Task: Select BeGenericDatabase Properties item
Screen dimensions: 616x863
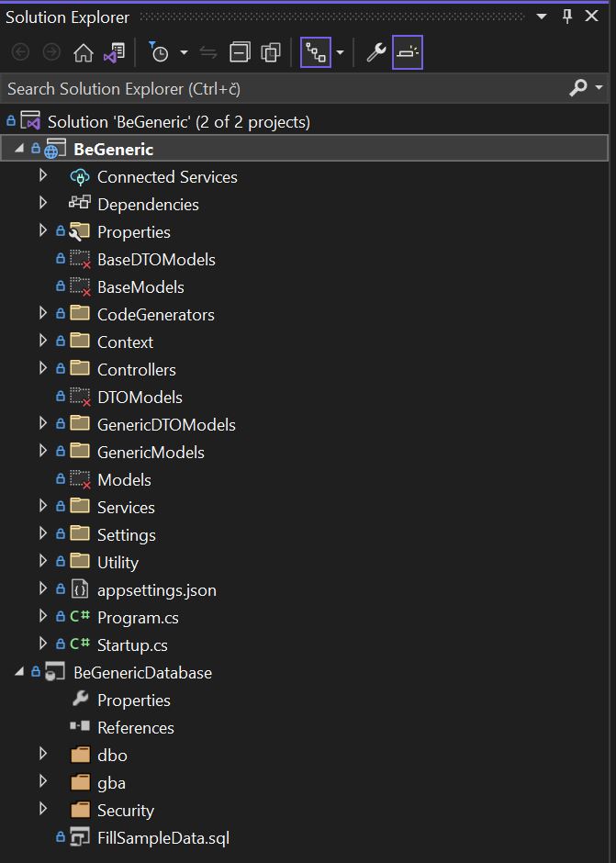Action: [x=134, y=700]
